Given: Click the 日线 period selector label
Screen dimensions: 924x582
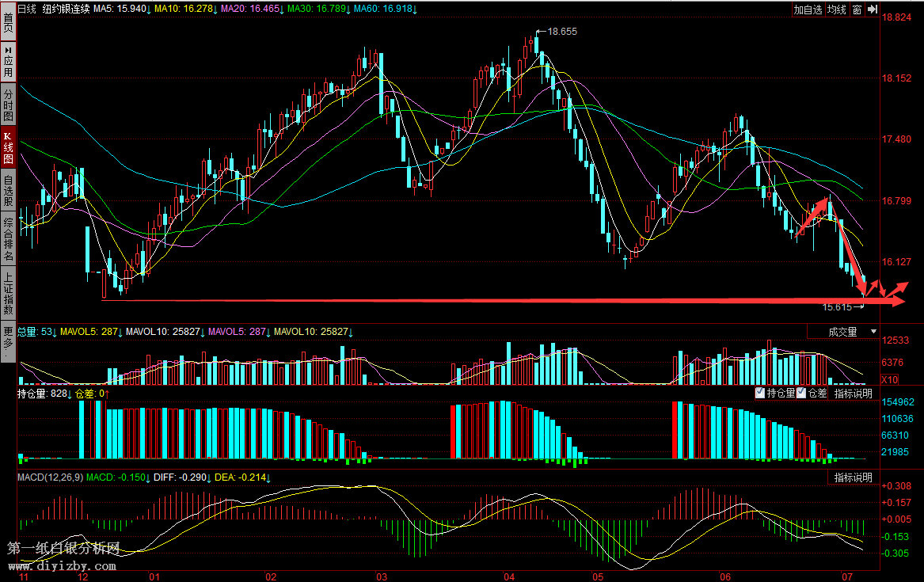Looking at the screenshot, I should coord(27,10).
